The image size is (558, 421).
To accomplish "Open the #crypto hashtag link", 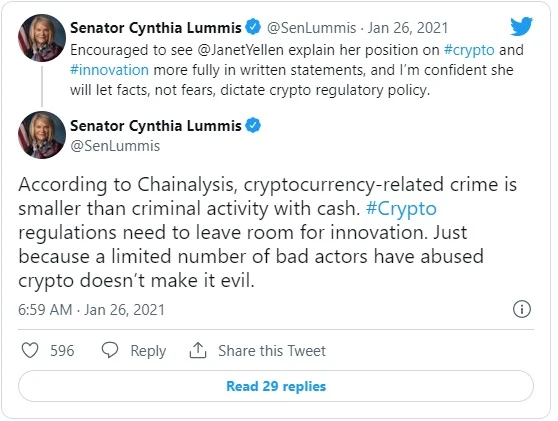I will (x=469, y=50).
